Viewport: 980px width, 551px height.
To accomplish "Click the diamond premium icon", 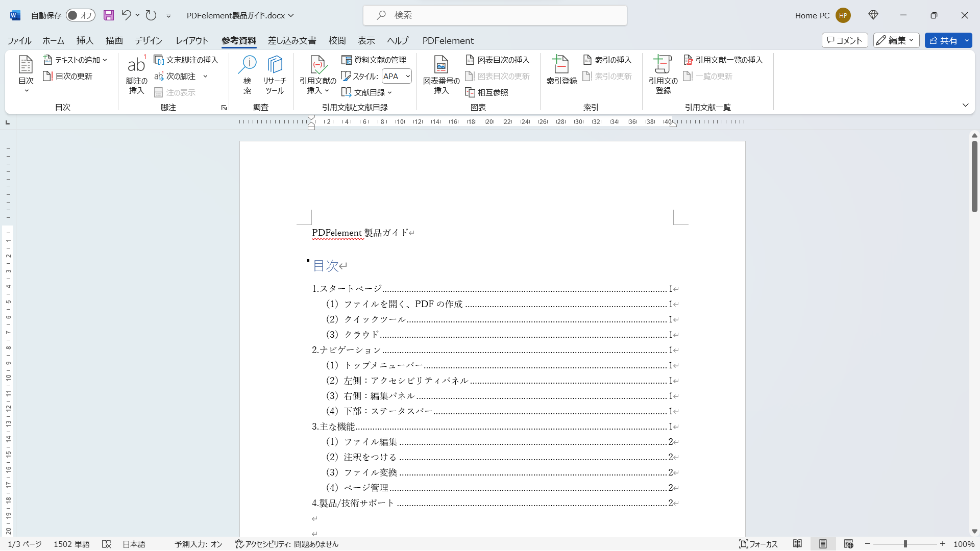I will (x=873, y=15).
